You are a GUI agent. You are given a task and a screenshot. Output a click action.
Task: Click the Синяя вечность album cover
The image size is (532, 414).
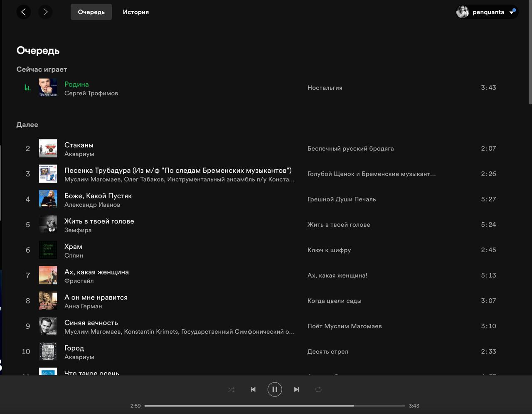[x=48, y=326]
